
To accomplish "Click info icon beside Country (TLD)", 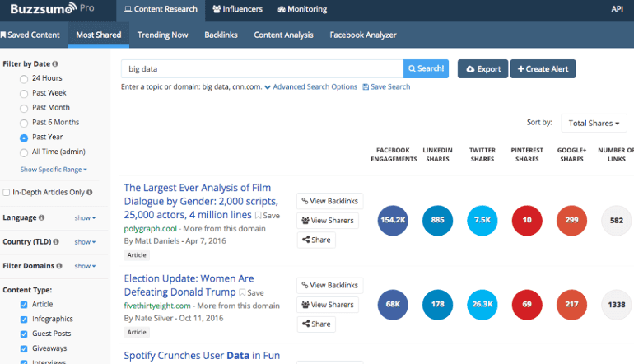I will (56, 241).
